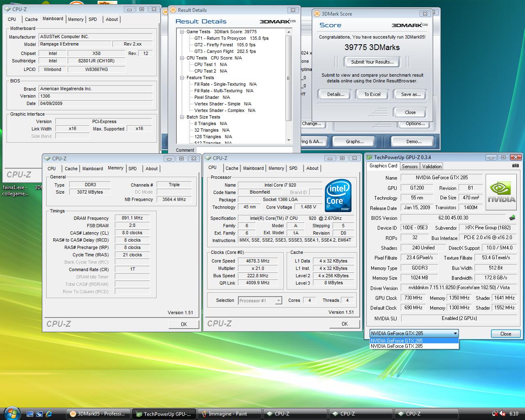Click Result Details scrollbar down arrow

[x=289, y=140]
